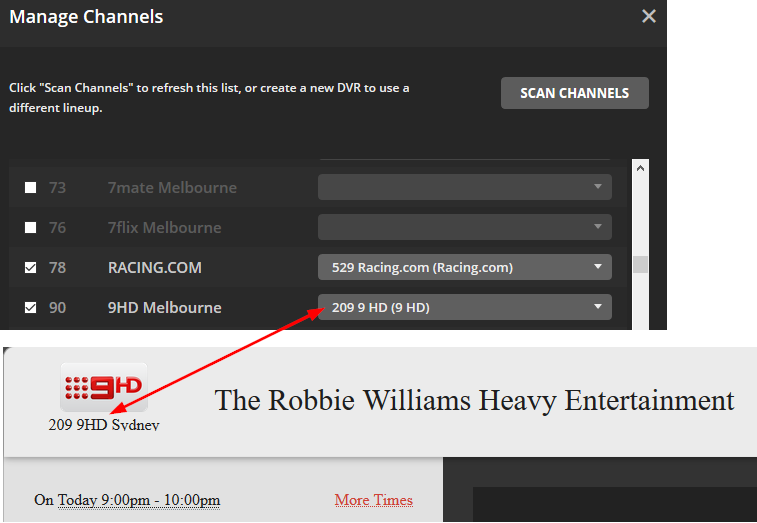
Task: Click The Robbie Williams Heavy Entertainment title
Action: pos(475,400)
